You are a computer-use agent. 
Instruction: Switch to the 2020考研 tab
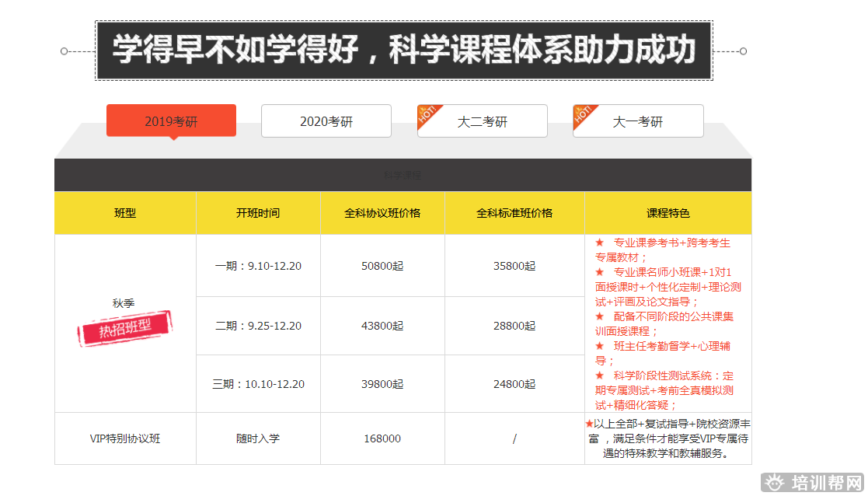[326, 121]
